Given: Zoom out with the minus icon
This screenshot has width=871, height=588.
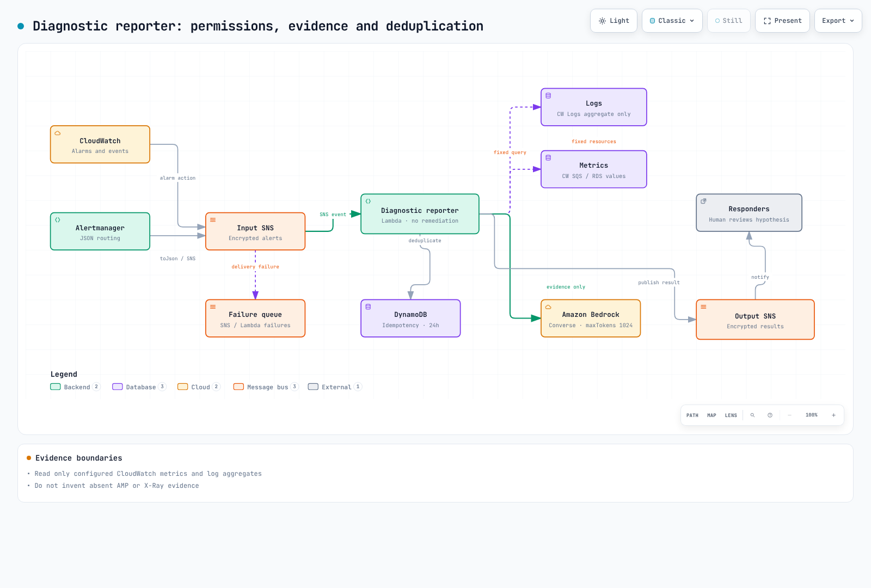Looking at the screenshot, I should tap(789, 415).
